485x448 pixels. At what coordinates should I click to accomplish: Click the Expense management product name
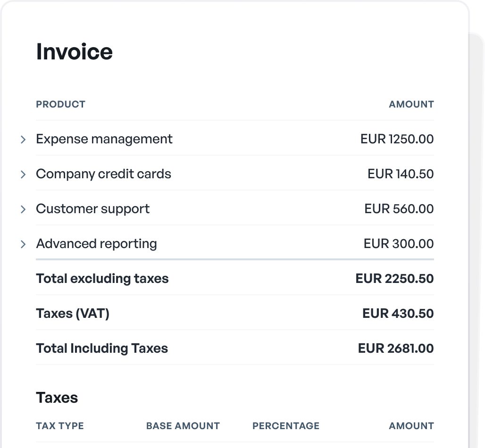[x=104, y=139]
